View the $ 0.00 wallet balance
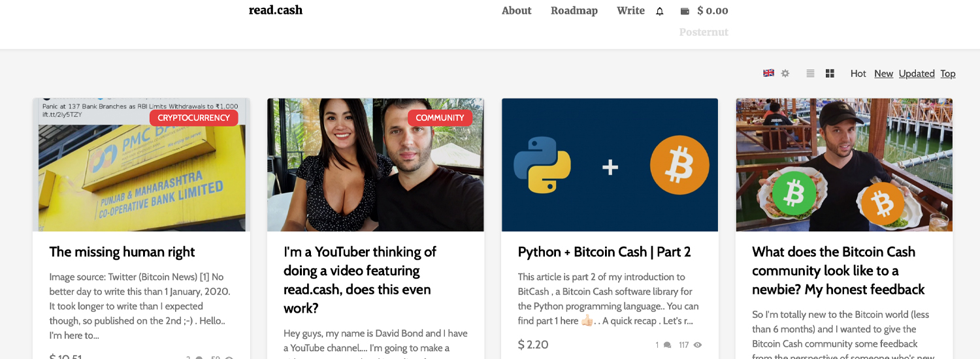The image size is (980, 359). coord(713,10)
